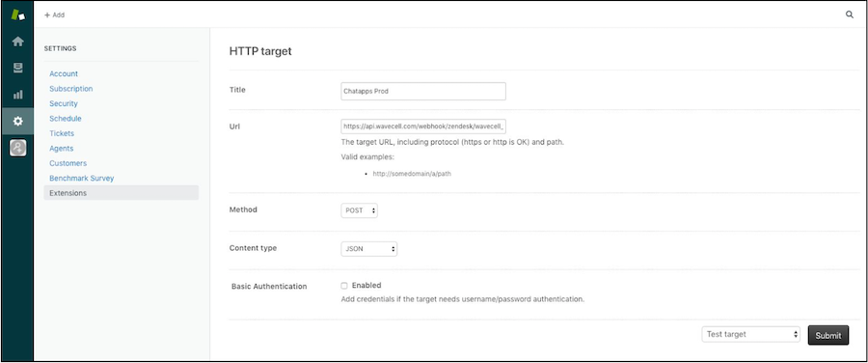
Task: Click the search magnifier icon
Action: click(849, 14)
